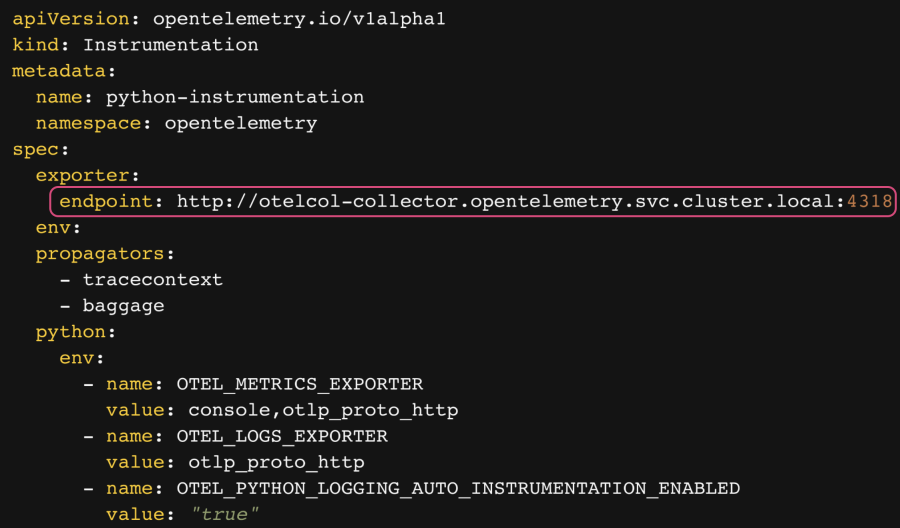Click the word Instrumentation after kind
Screen dimensions: 900x528
pyautogui.click(x=170, y=45)
